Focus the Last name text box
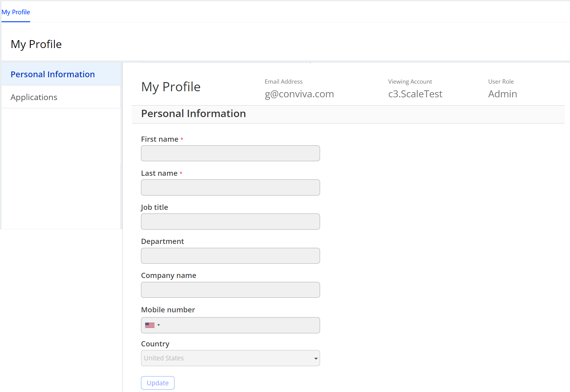The height and width of the screenshot is (392, 570). [230, 187]
